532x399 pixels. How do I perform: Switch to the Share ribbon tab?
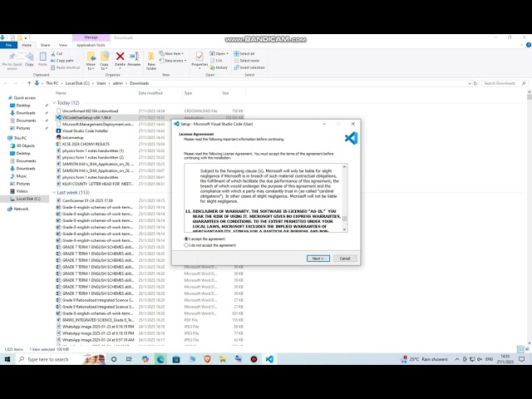click(x=45, y=45)
